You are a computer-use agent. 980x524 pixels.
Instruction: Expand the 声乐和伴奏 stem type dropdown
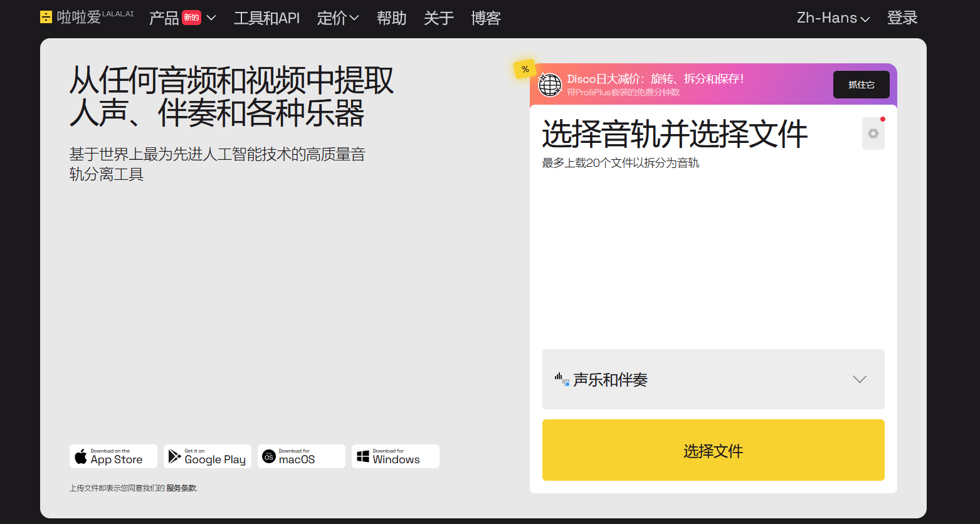click(713, 379)
